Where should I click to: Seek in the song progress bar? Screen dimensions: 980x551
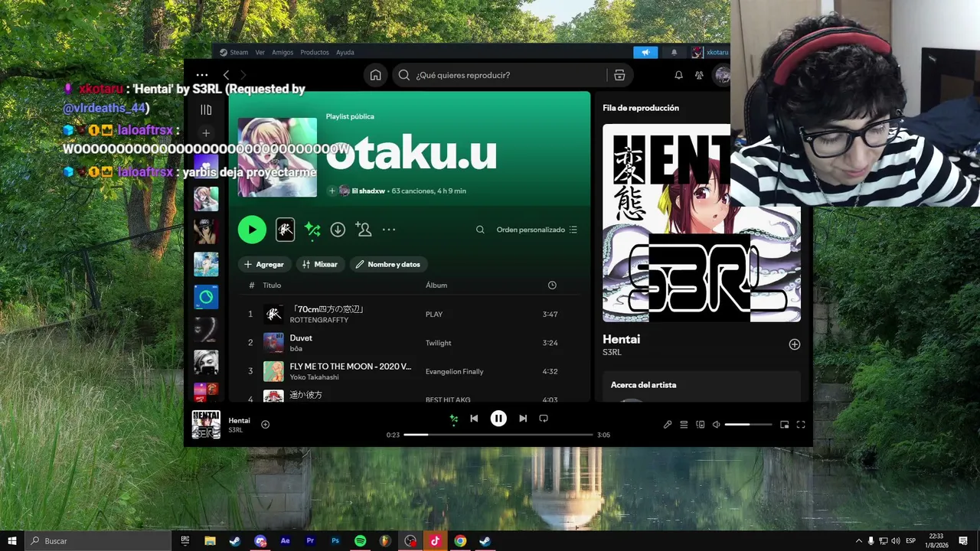point(498,435)
